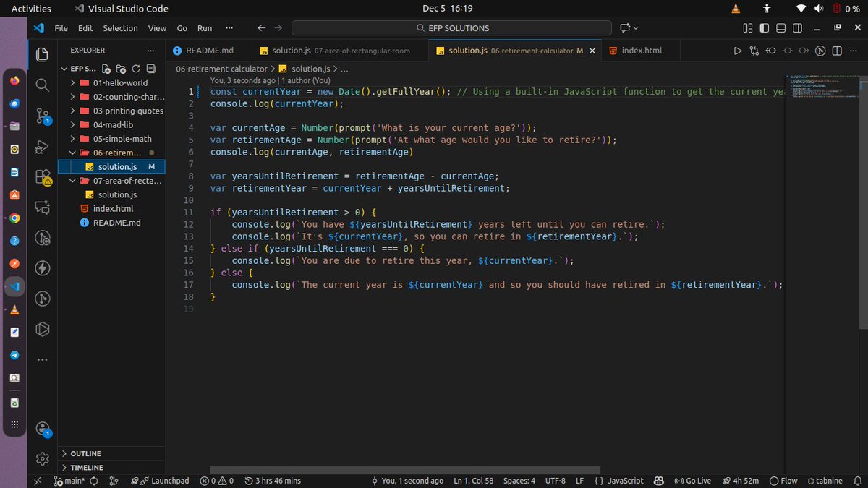Open the Selection menu
Screen dimensions: 868x488
120,28
